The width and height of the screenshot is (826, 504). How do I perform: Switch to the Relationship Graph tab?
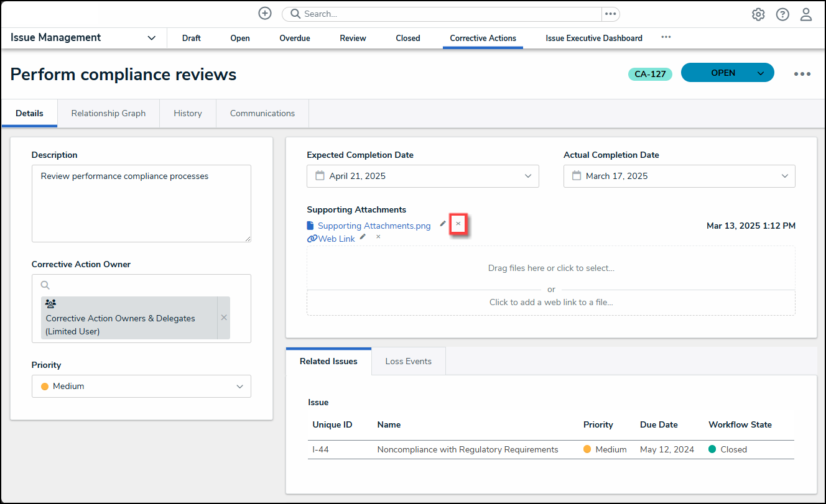coord(108,113)
